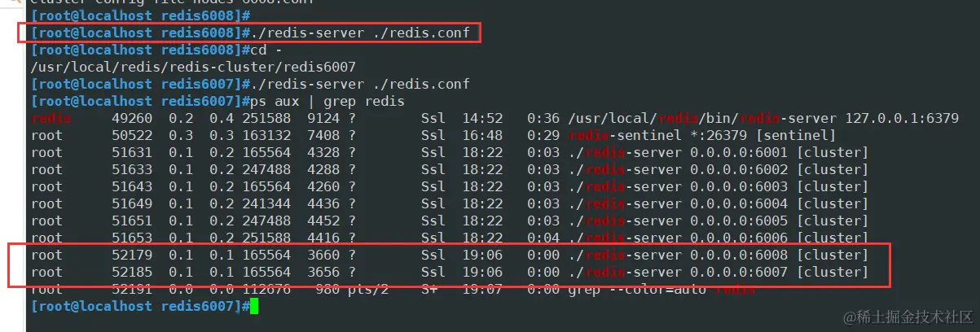Click CPU time 0:04 of PID 51653
Screen dimensions: 980x332
543,238
